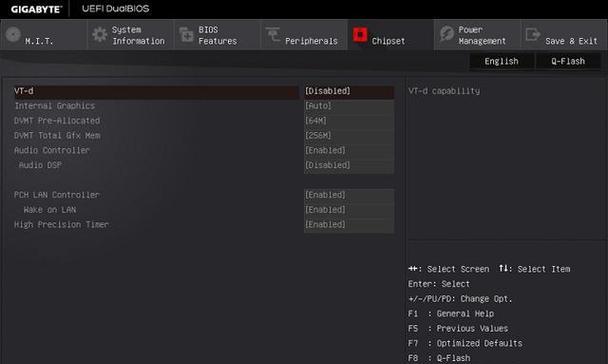Select the Audio Controller label
Screen dimensions: 608x364
[x=52, y=150]
